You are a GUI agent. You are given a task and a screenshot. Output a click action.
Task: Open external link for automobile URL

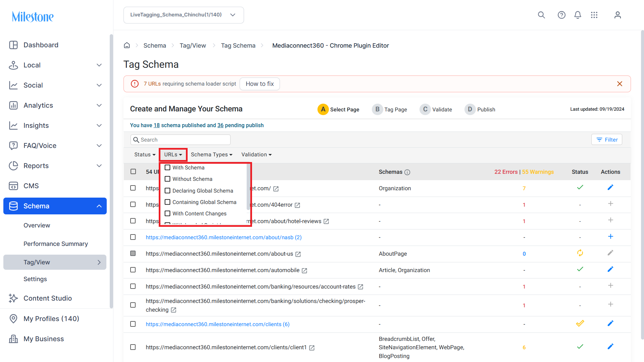click(x=304, y=270)
